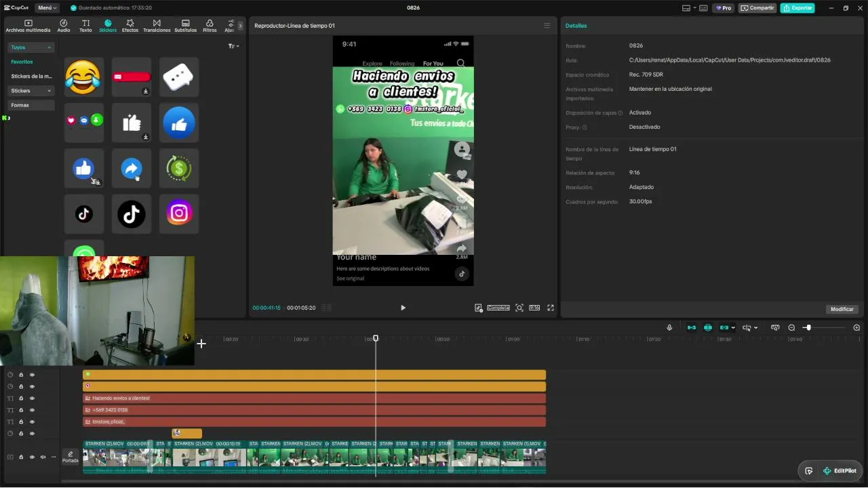
Task: Hide the '+569 3423 0138' text track
Action: pyautogui.click(x=32, y=410)
